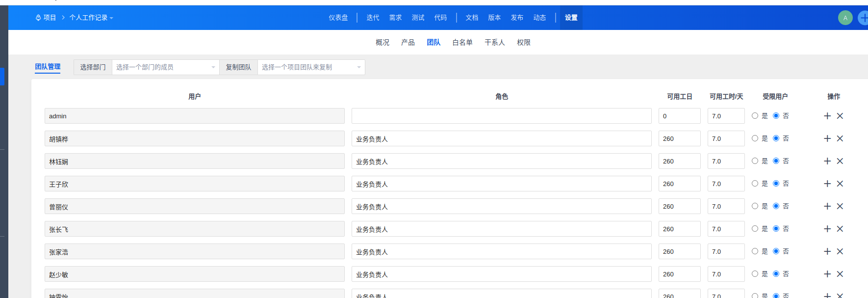
Task: Click the plus icon in 林钰娴 row
Action: [827, 161]
